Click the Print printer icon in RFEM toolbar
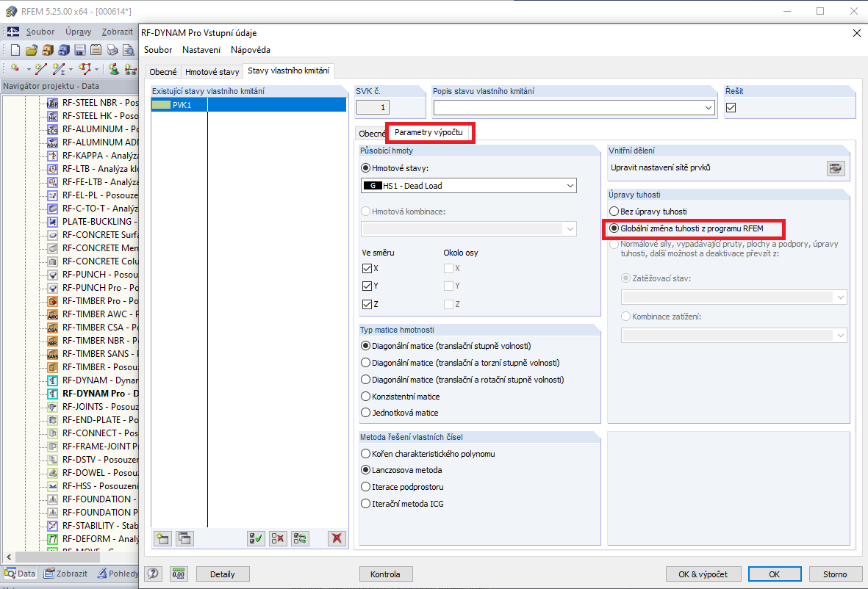Screen dimensions: 868x589 coord(112,51)
